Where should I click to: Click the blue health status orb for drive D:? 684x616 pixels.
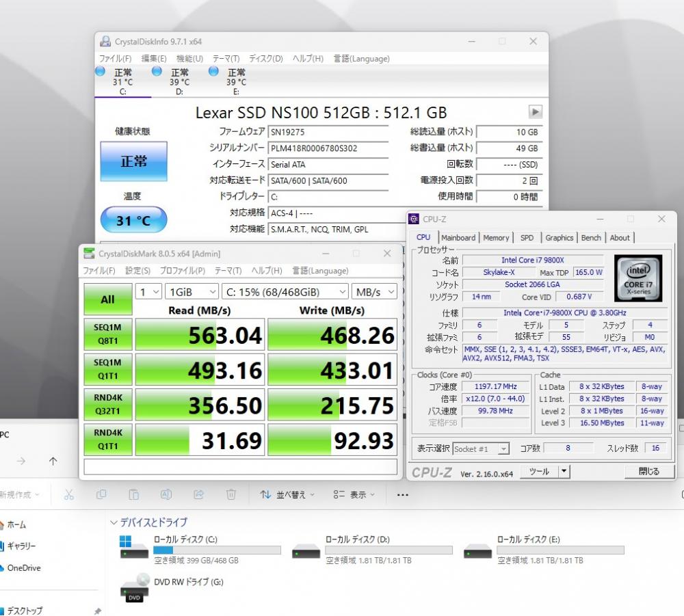click(157, 71)
